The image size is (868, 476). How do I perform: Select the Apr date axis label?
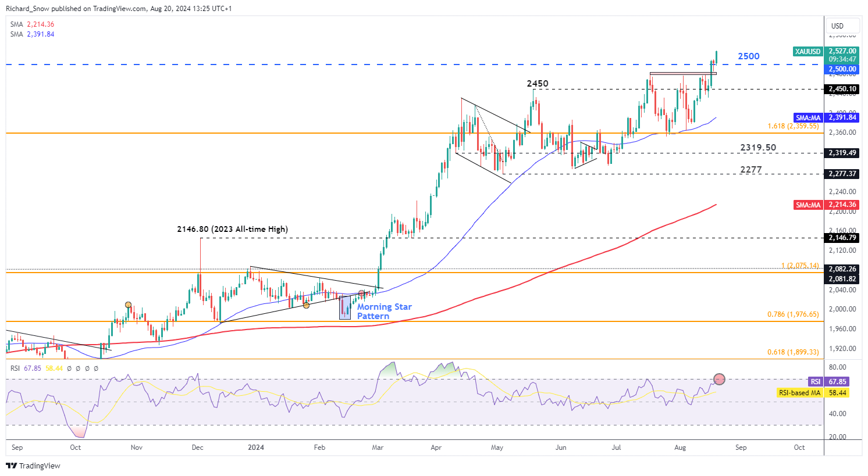436,448
